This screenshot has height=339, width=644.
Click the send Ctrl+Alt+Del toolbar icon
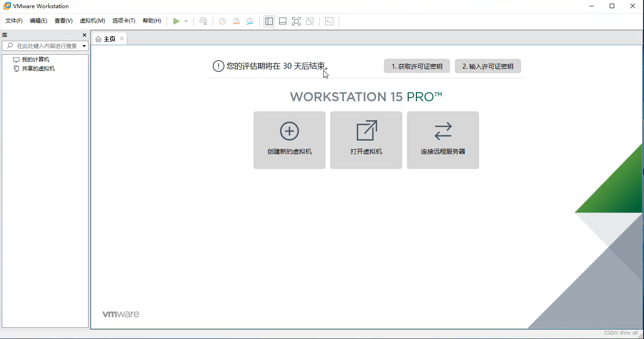click(203, 21)
